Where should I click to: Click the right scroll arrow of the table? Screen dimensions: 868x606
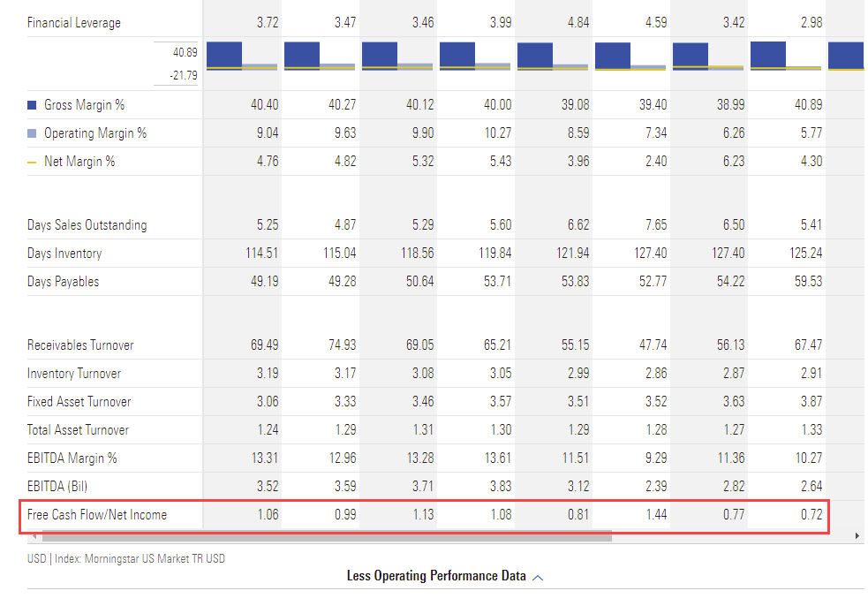[x=857, y=536]
